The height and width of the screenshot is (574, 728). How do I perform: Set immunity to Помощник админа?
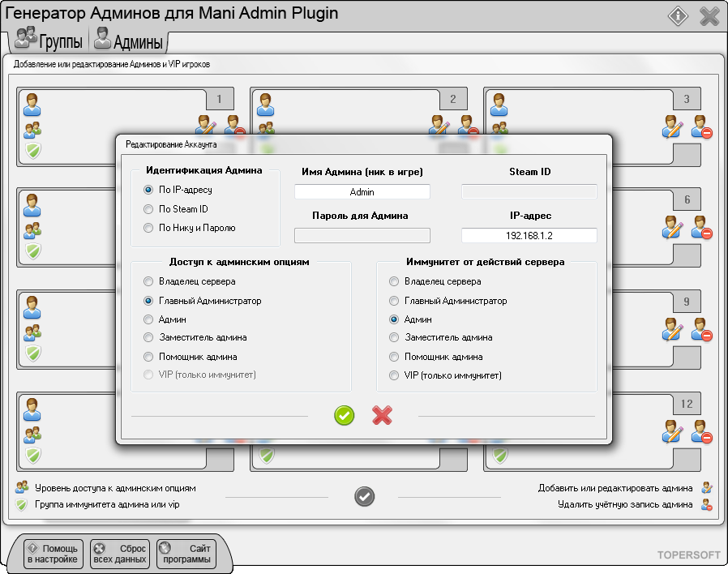(x=436, y=357)
